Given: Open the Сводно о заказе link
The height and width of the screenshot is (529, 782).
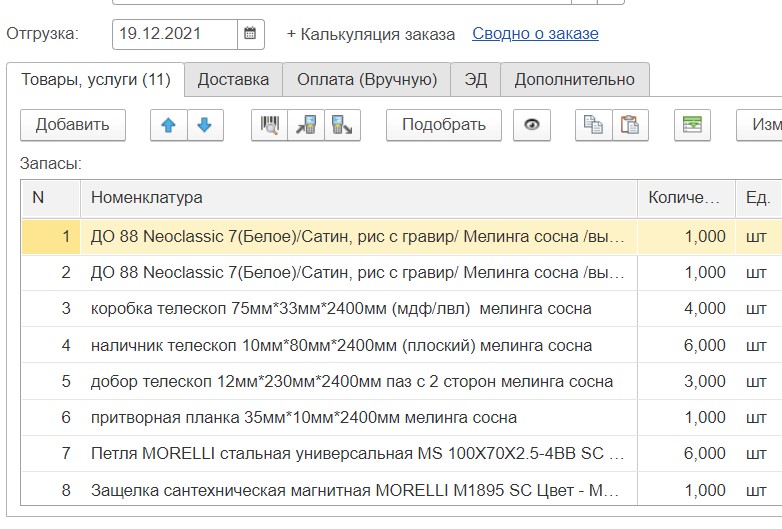Looking at the screenshot, I should tap(535, 34).
